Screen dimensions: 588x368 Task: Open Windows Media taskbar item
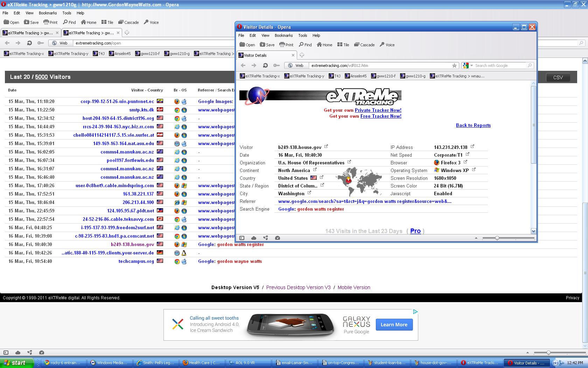109,363
